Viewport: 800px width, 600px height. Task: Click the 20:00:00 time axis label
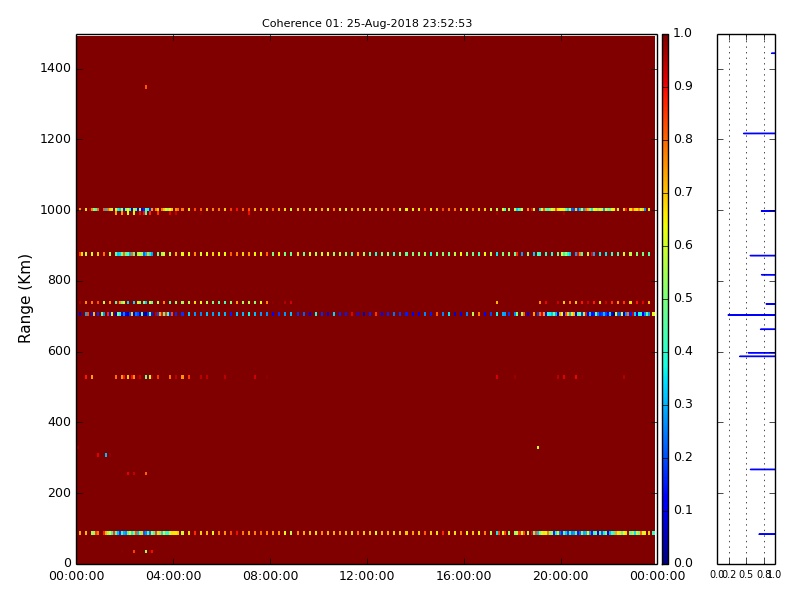pyautogui.click(x=561, y=576)
